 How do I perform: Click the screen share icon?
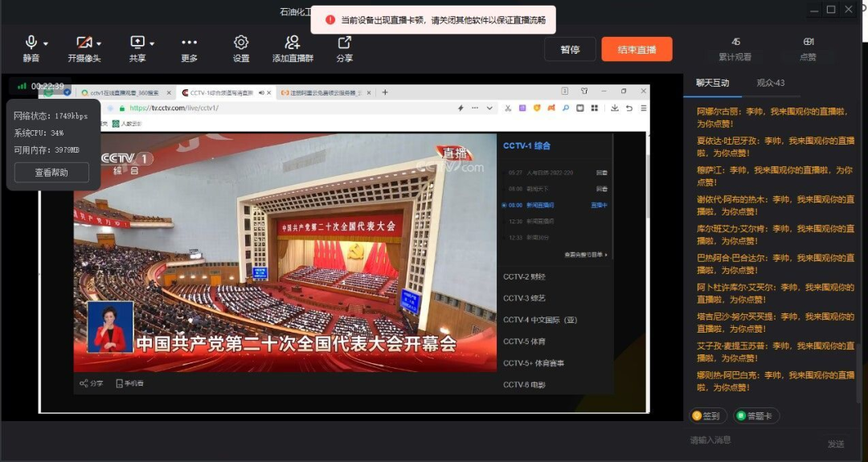[x=137, y=43]
